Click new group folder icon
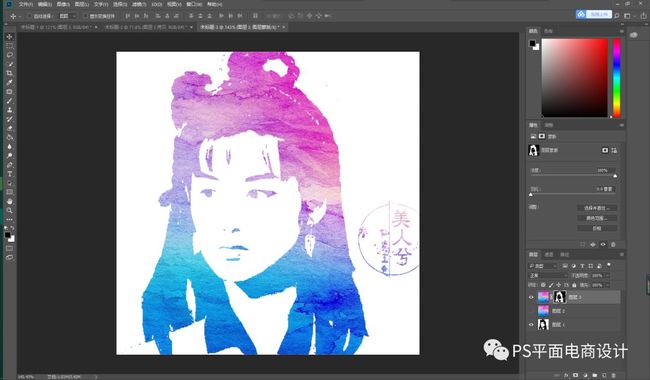The height and width of the screenshot is (380, 650). [595, 375]
